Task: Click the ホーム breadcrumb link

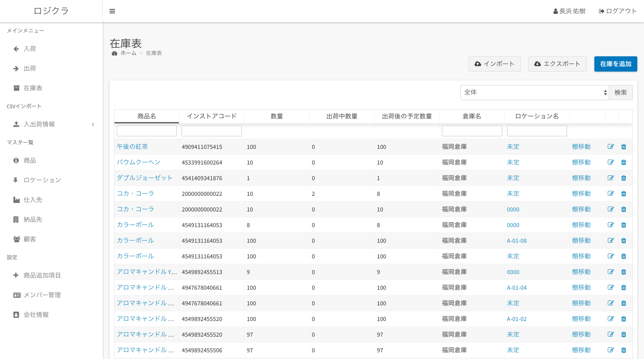Action: (128, 53)
